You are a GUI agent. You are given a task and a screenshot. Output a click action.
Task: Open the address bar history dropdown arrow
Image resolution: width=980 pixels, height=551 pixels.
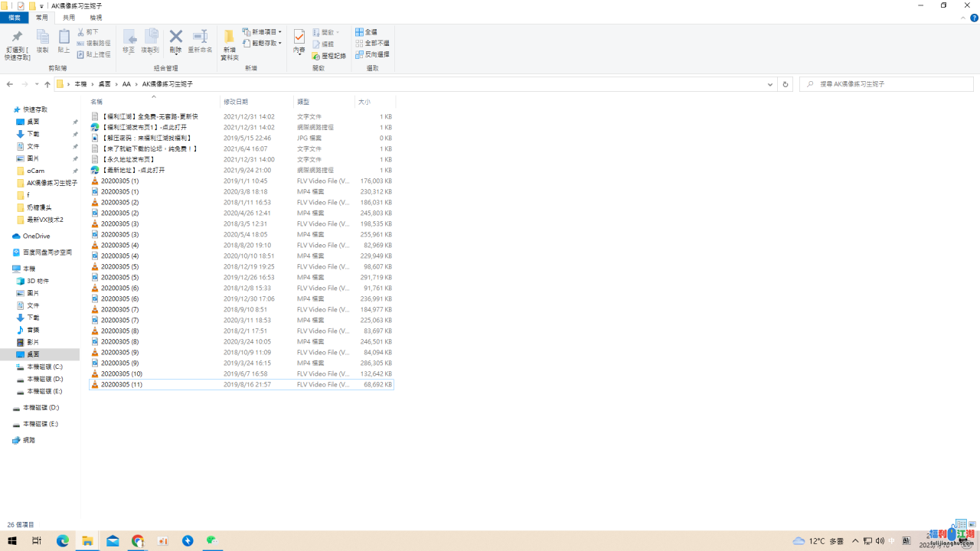click(769, 84)
